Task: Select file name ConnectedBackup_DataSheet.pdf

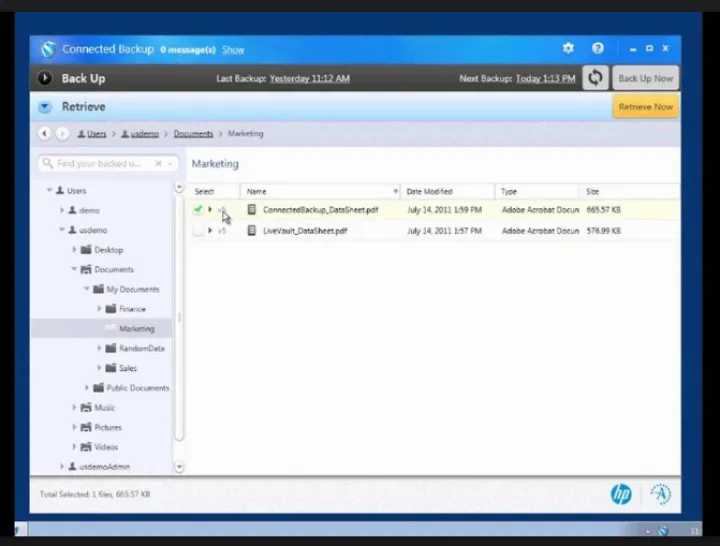Action: [x=321, y=210]
